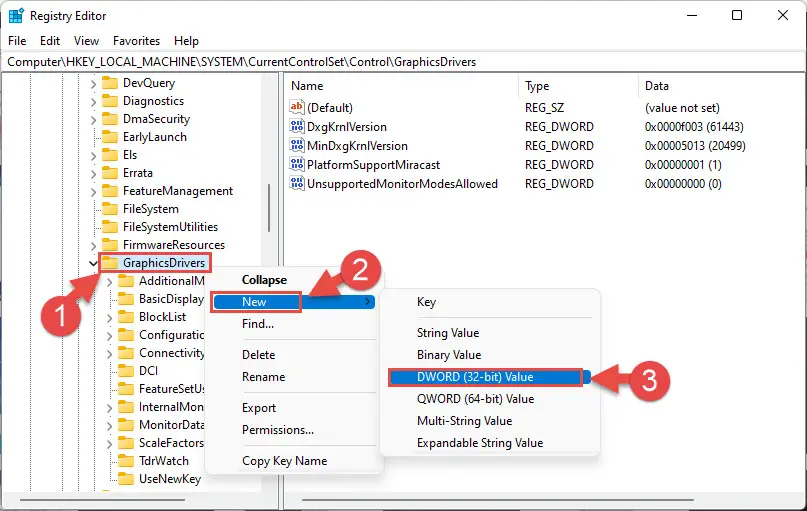Viewport: 807px width, 511px height.
Task: Click UnsupportedMonitorModesAllowed value icon
Action: click(x=296, y=183)
